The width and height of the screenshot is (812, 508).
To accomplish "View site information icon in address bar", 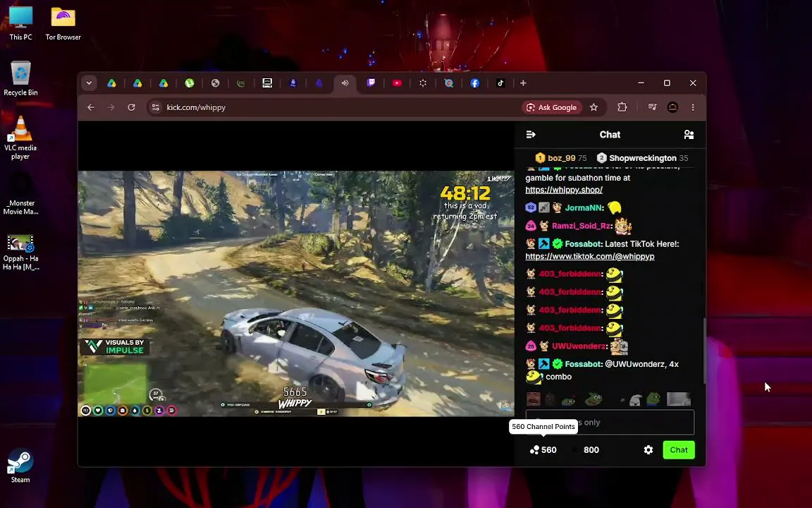I will tap(155, 107).
